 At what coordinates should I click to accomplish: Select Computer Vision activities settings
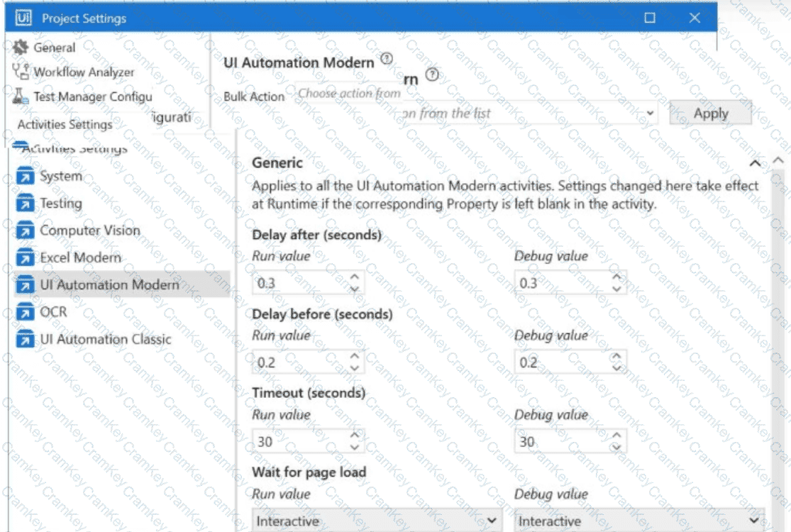point(90,231)
